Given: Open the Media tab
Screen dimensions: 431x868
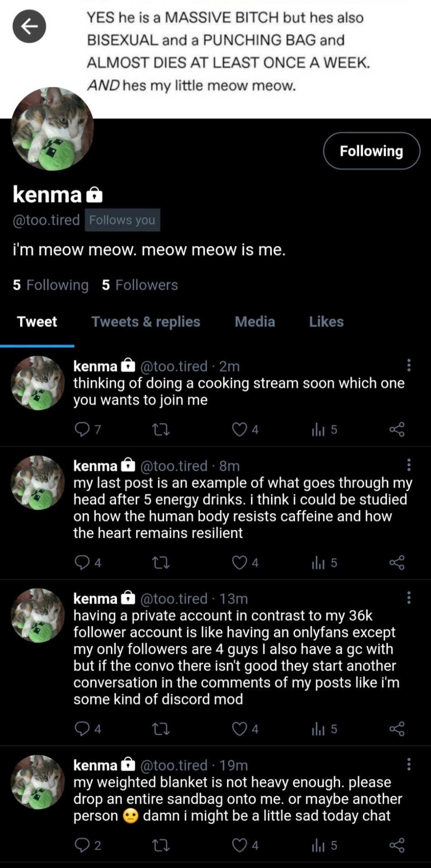Looking at the screenshot, I should (255, 322).
